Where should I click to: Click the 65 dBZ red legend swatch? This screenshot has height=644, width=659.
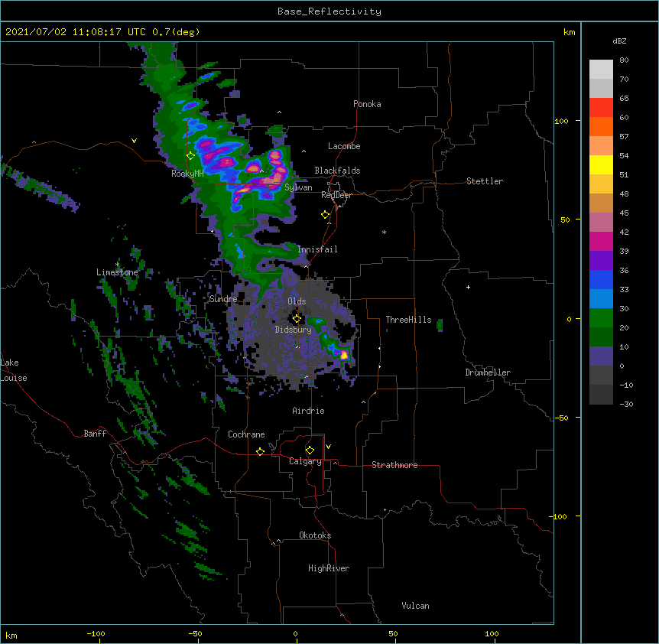[601, 107]
